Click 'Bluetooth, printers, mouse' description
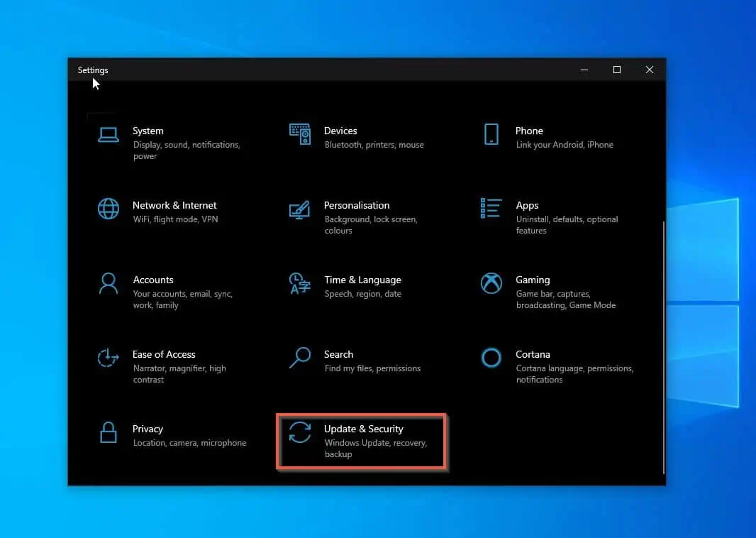Image resolution: width=756 pixels, height=538 pixels. 374,145
